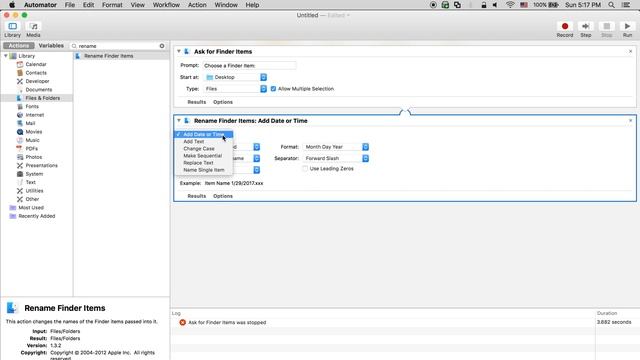Open the Format menu
Viewport: 640px width, 360px height.
click(x=112, y=5)
